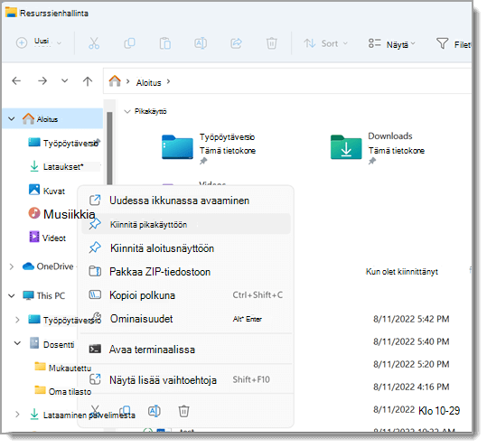Open the Downloads folder thumbnail
The image size is (487, 448).
pyautogui.click(x=346, y=147)
